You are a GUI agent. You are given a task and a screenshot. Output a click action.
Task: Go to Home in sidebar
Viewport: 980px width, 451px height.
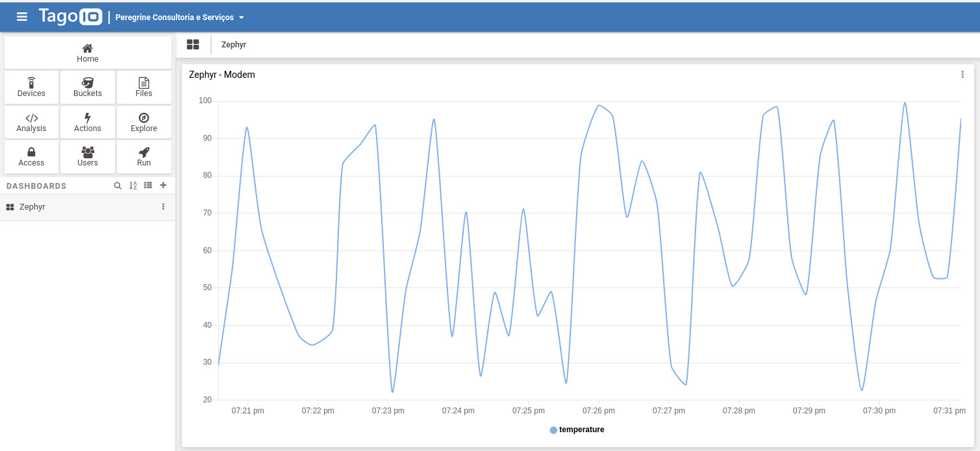88,53
